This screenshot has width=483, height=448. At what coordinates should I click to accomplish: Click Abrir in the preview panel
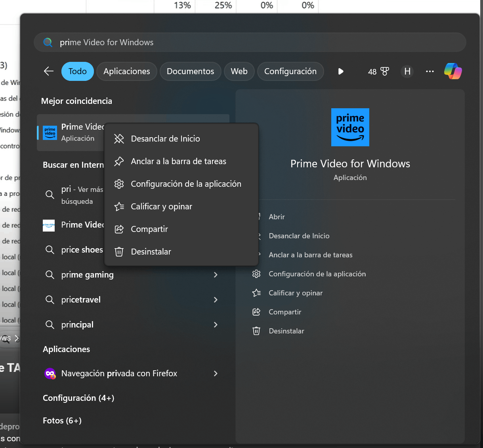coord(277,217)
